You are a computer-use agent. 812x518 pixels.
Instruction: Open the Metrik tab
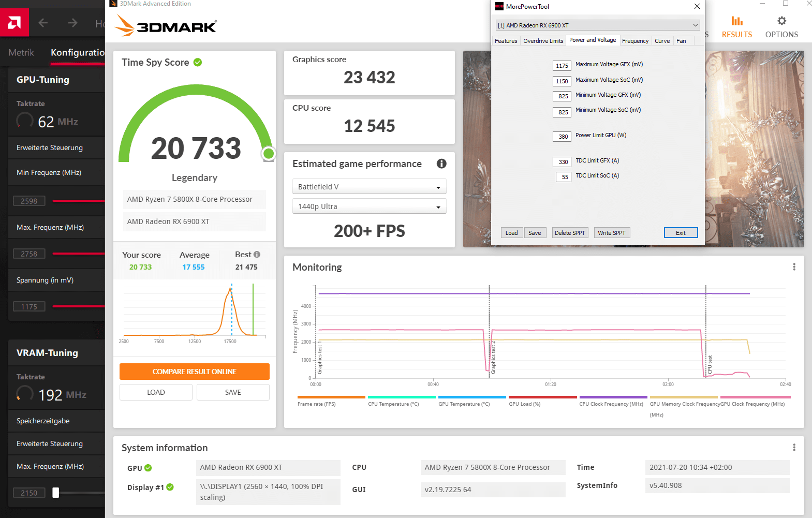pyautogui.click(x=21, y=52)
